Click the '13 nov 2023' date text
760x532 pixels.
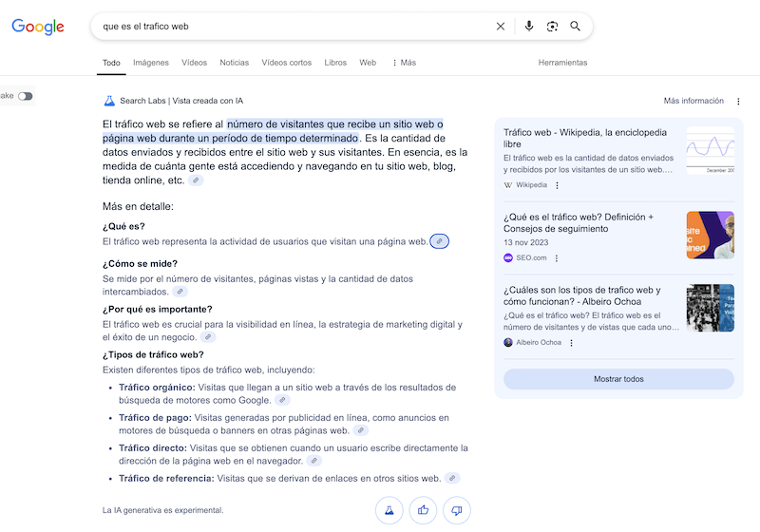[x=526, y=242]
